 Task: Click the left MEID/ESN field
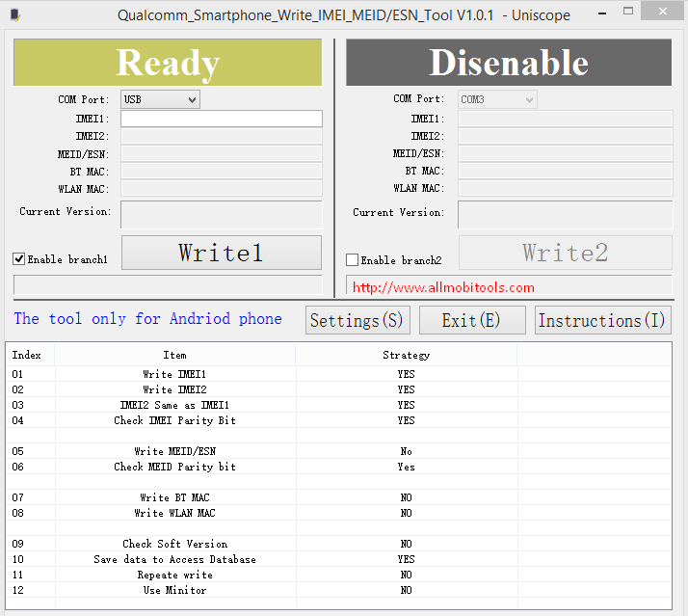221,153
